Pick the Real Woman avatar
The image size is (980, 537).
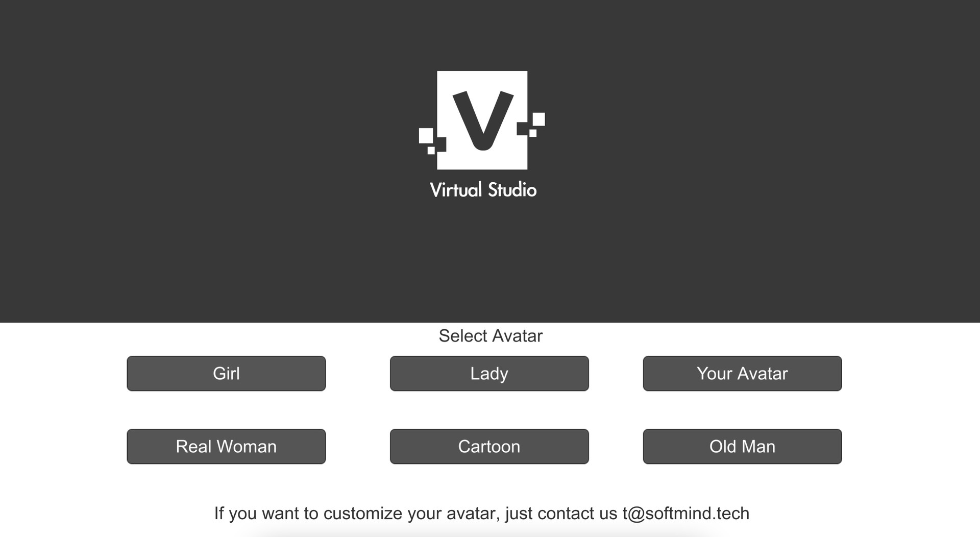point(226,447)
